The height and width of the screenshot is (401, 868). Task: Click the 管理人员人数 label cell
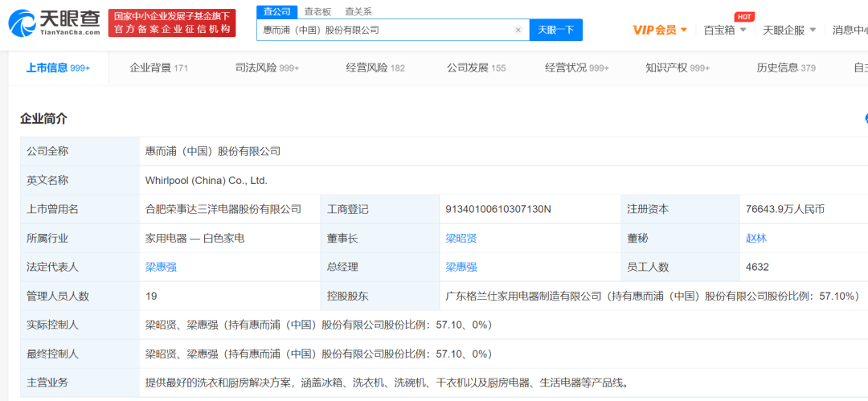(80, 296)
